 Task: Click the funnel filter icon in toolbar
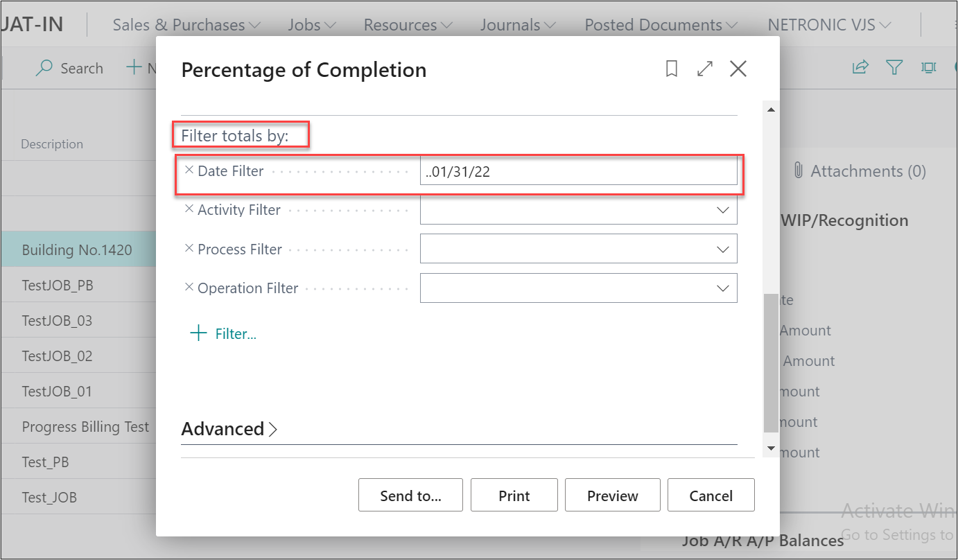[x=894, y=67]
